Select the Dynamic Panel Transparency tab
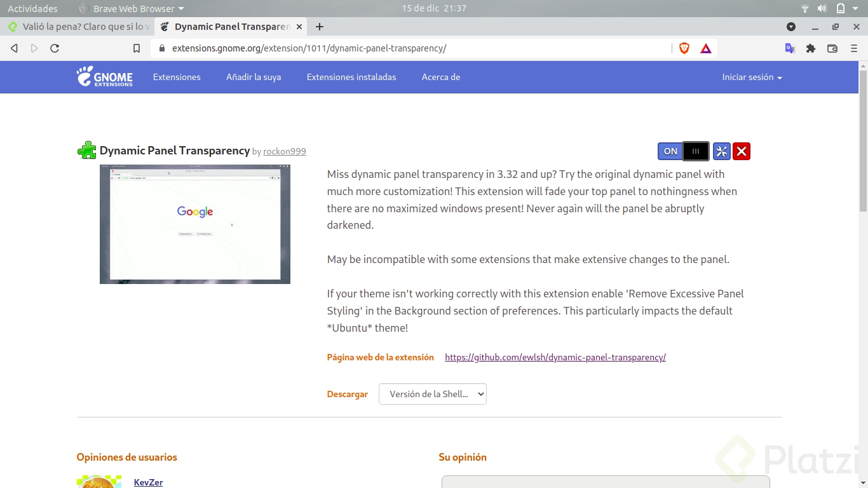 point(232,27)
